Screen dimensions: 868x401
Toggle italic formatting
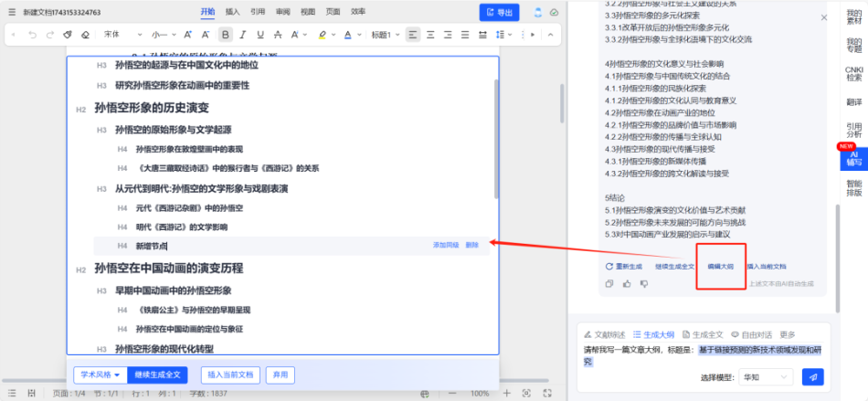tap(244, 35)
